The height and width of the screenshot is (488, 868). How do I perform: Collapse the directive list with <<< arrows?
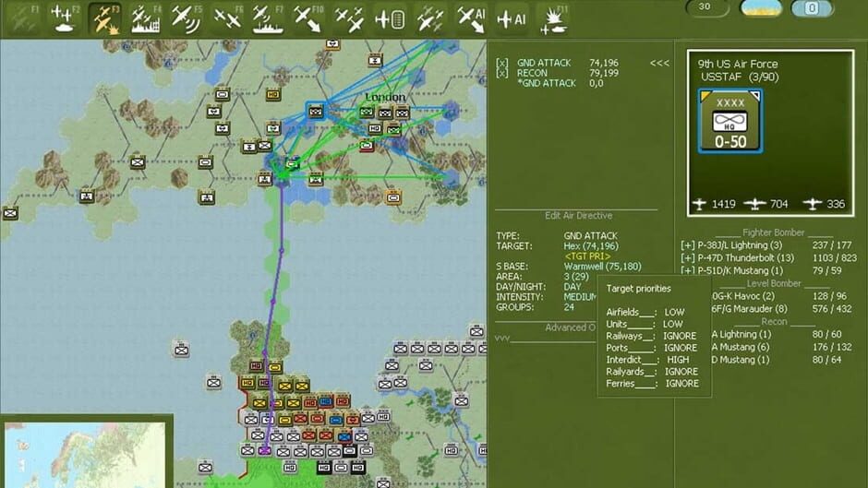[x=659, y=63]
